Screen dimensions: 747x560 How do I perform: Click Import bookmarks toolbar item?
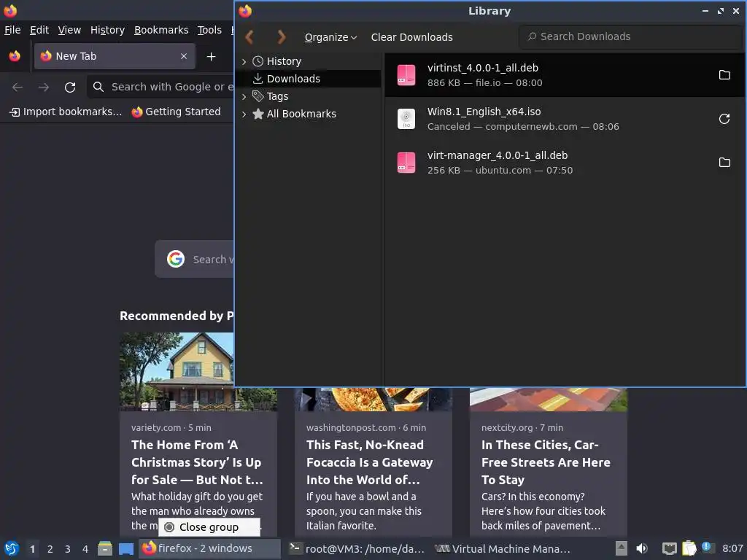(66, 112)
